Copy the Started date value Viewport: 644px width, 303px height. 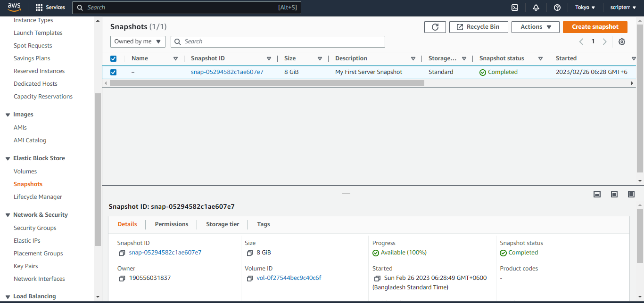(x=377, y=278)
